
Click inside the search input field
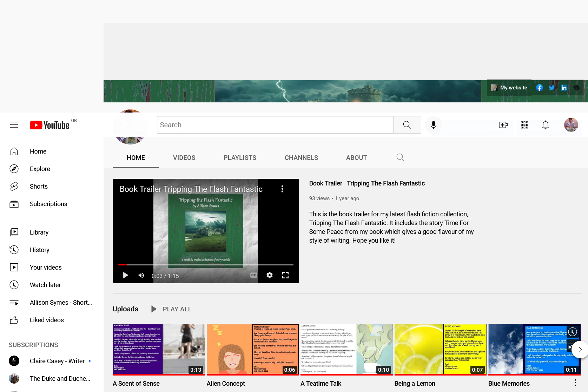click(x=275, y=125)
